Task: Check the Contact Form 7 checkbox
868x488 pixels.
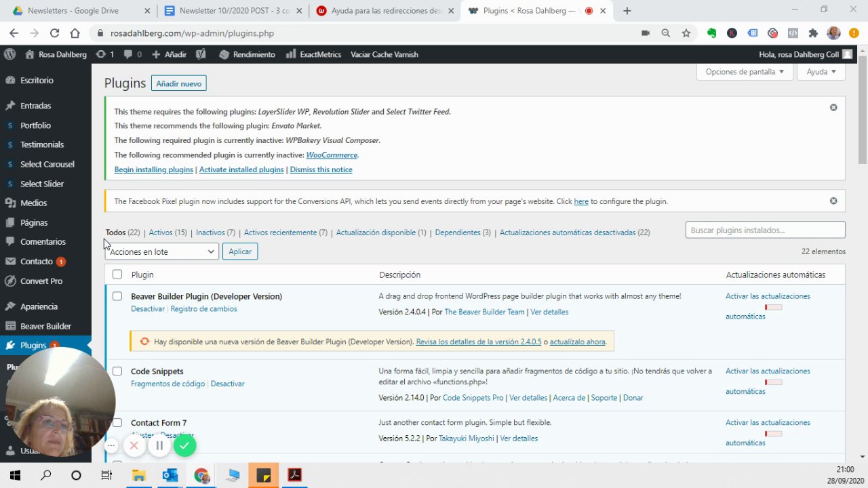Action: (x=117, y=423)
